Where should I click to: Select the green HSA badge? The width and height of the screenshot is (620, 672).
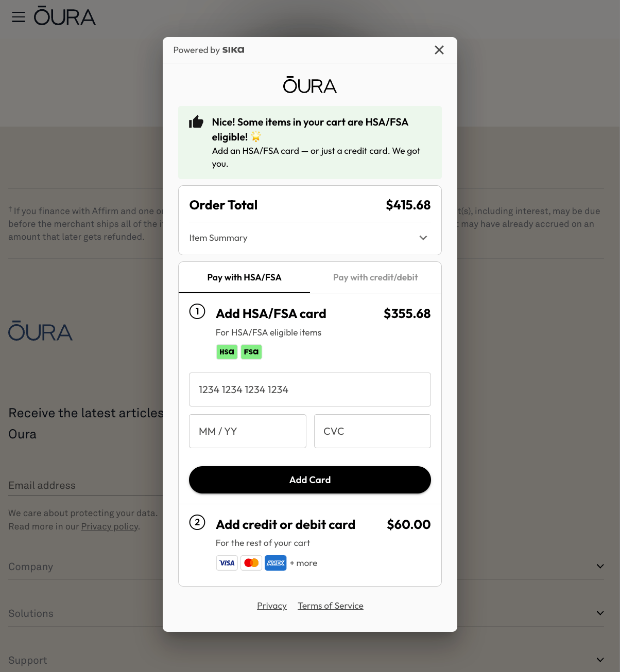[x=227, y=352]
